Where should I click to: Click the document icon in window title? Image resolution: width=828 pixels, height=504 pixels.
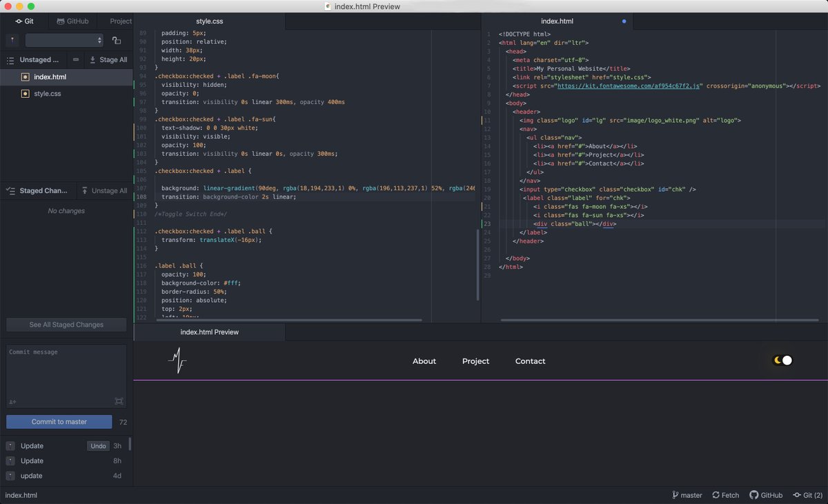click(x=327, y=6)
